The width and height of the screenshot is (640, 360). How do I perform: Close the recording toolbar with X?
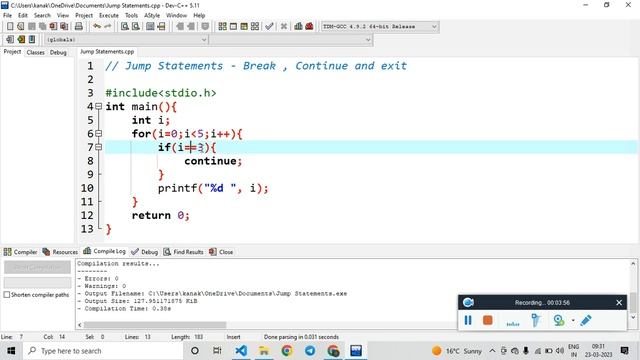[x=619, y=302]
